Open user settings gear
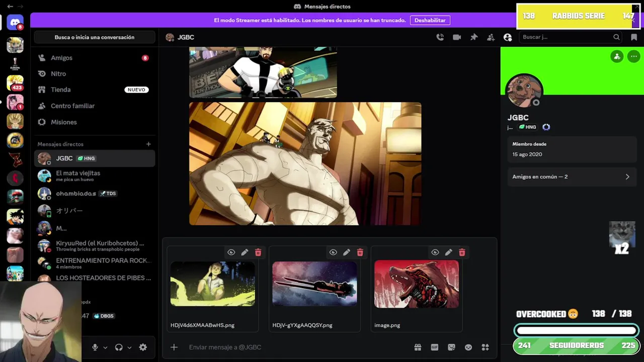The height and width of the screenshot is (362, 644). (143, 347)
